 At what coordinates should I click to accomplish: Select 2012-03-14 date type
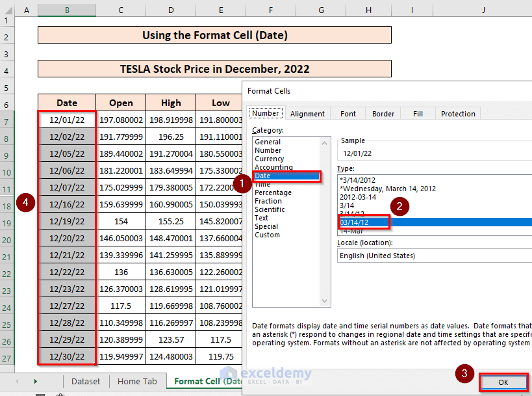[358, 197]
